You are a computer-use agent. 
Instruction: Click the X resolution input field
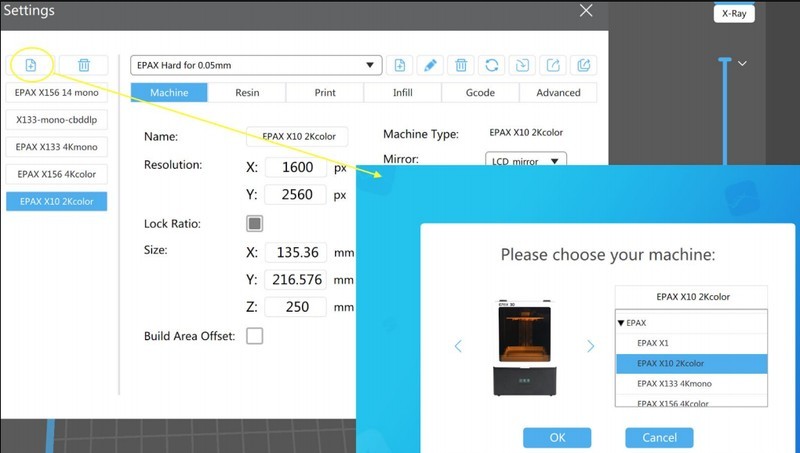(x=295, y=167)
